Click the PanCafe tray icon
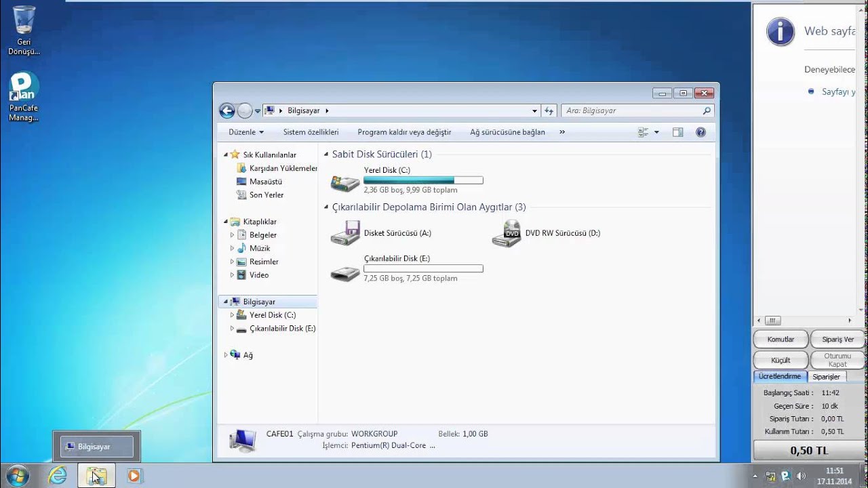The image size is (868, 488). click(785, 476)
